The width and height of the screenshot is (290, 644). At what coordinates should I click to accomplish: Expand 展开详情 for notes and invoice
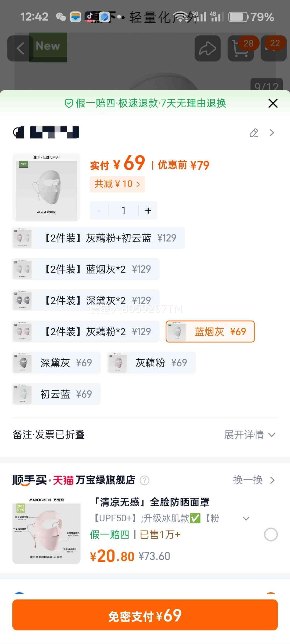[249, 435]
